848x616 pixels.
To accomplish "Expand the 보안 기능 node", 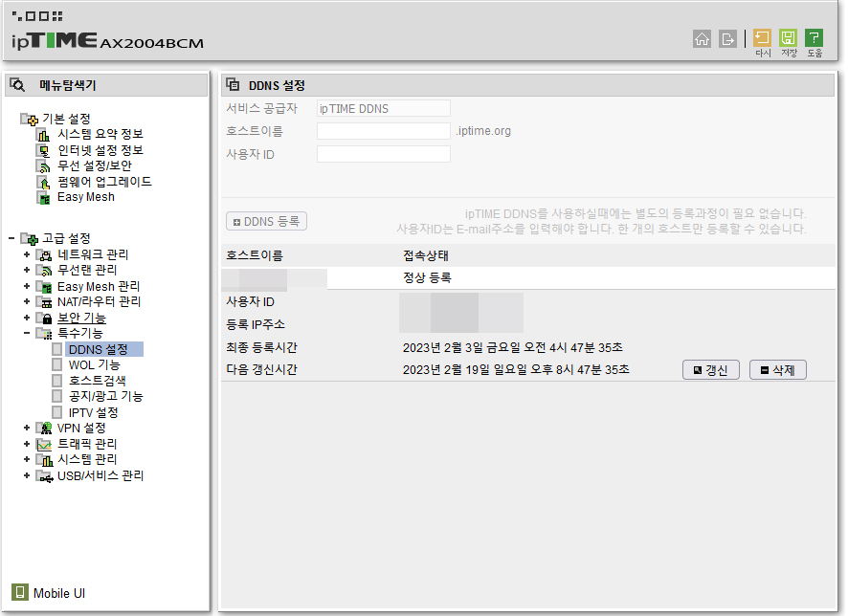I will point(27,318).
